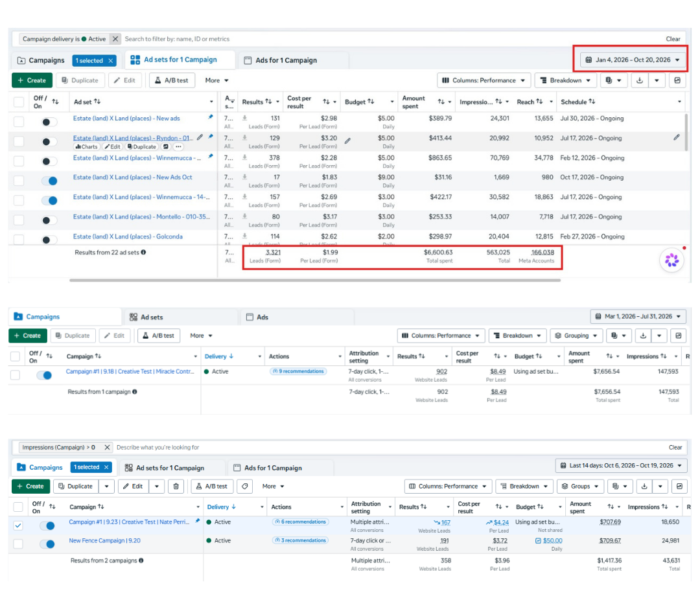This screenshot has height=609, width=700.
Task: Open the New Fence Campaign | 9.20 link
Action: (x=104, y=540)
